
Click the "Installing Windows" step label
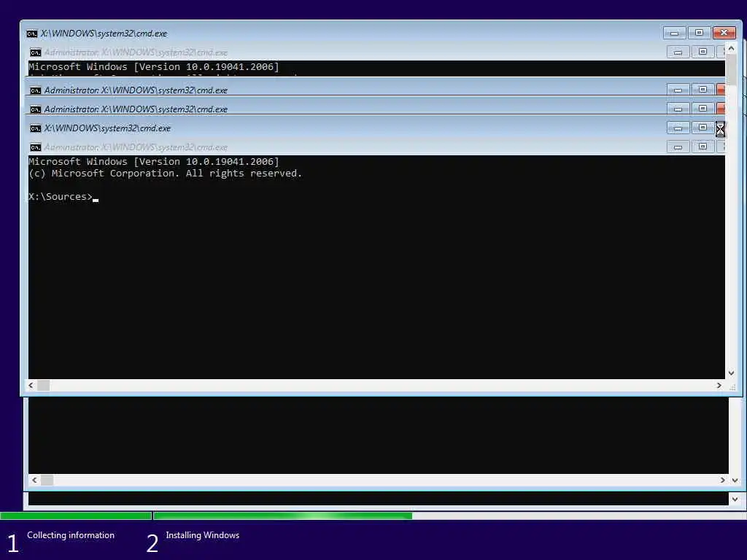point(203,534)
